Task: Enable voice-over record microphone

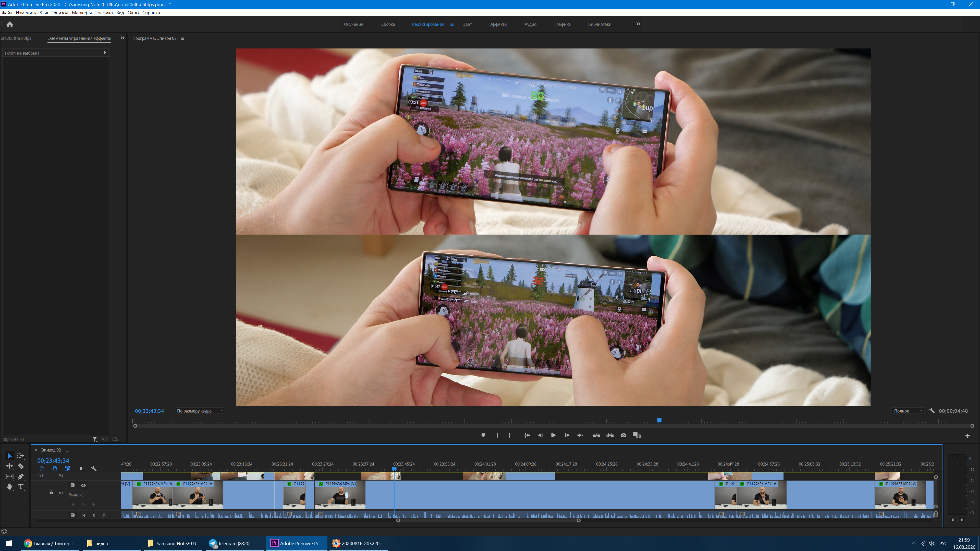Action: [103, 515]
